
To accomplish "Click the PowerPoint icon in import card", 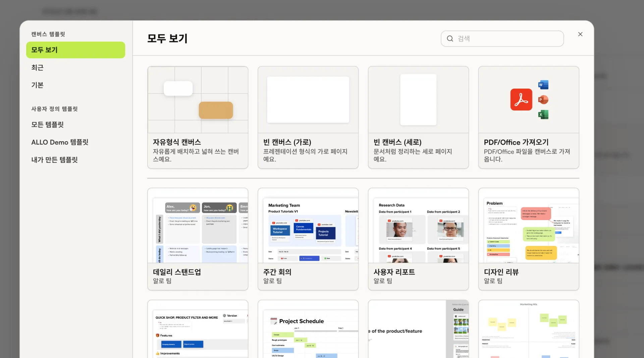I will (x=543, y=100).
